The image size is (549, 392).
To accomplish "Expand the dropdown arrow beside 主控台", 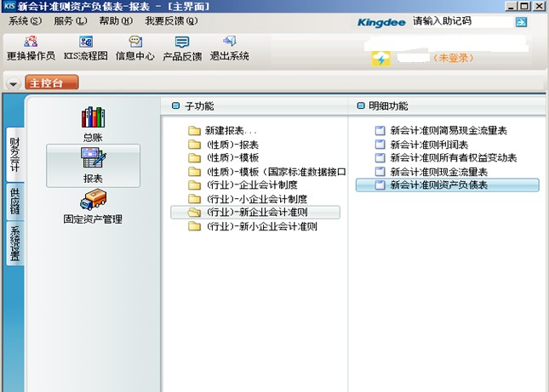I will click(14, 83).
